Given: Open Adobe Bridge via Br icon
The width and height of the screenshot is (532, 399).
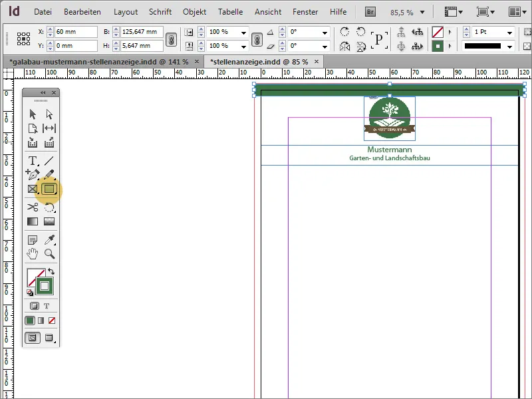Looking at the screenshot, I should [370, 12].
